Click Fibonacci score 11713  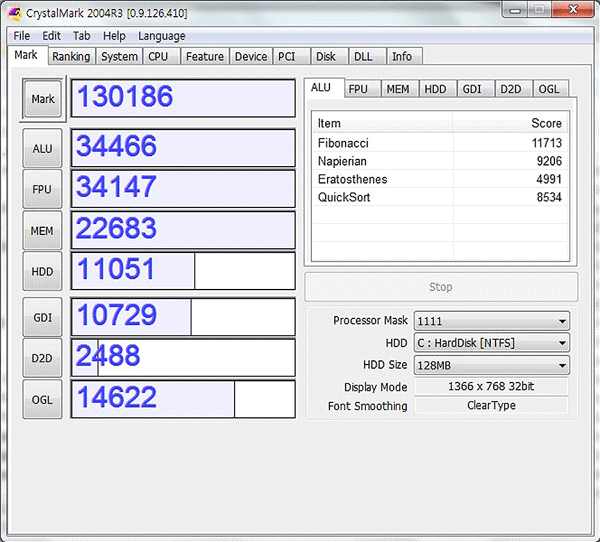(x=546, y=143)
